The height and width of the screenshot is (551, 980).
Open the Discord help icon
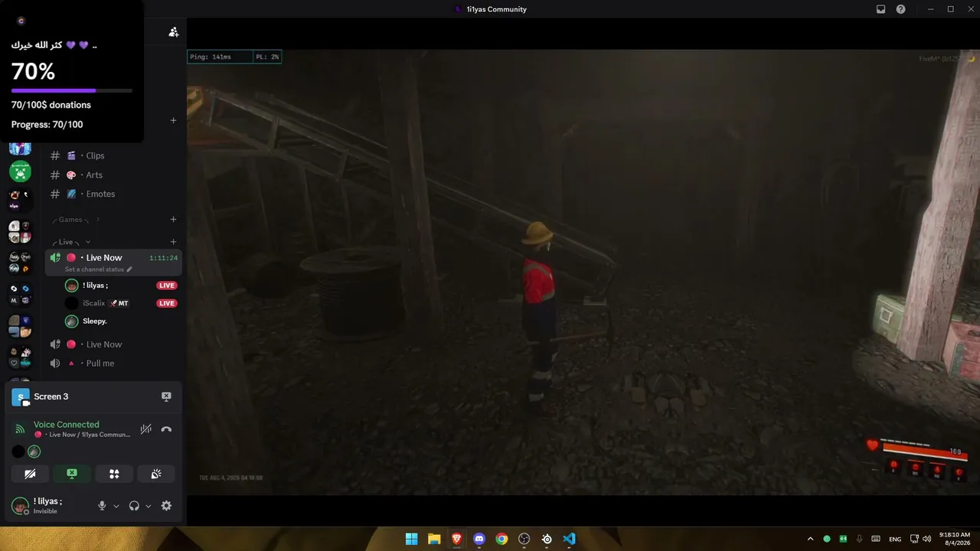click(900, 9)
